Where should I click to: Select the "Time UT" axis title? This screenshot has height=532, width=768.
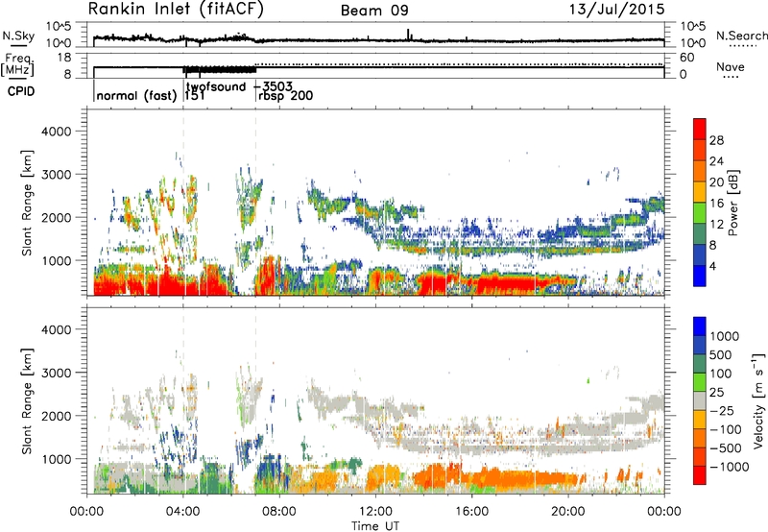[375, 526]
